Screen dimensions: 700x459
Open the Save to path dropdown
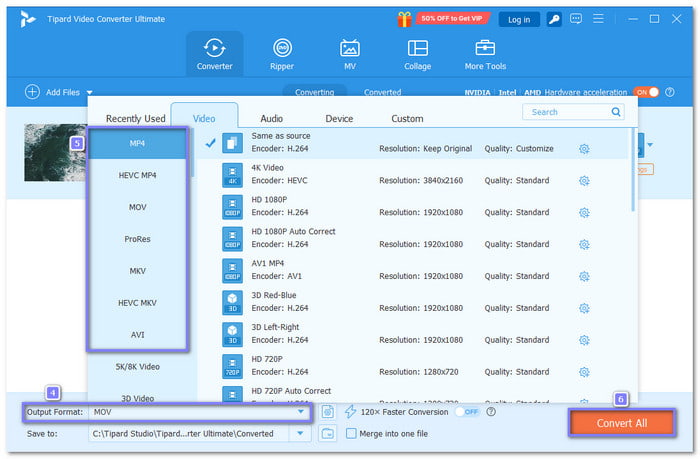pos(300,433)
